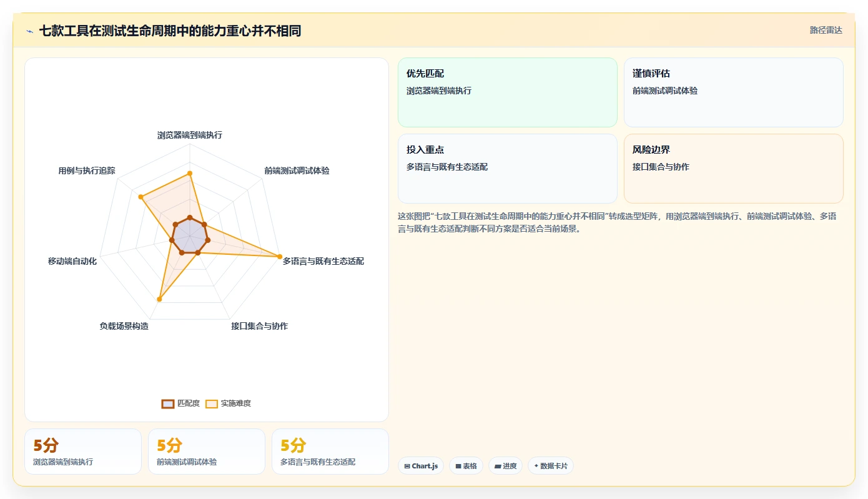Click the orange data point on 多语言与既有生态适配 axis
Image resolution: width=868 pixels, height=499 pixels.
[280, 256]
